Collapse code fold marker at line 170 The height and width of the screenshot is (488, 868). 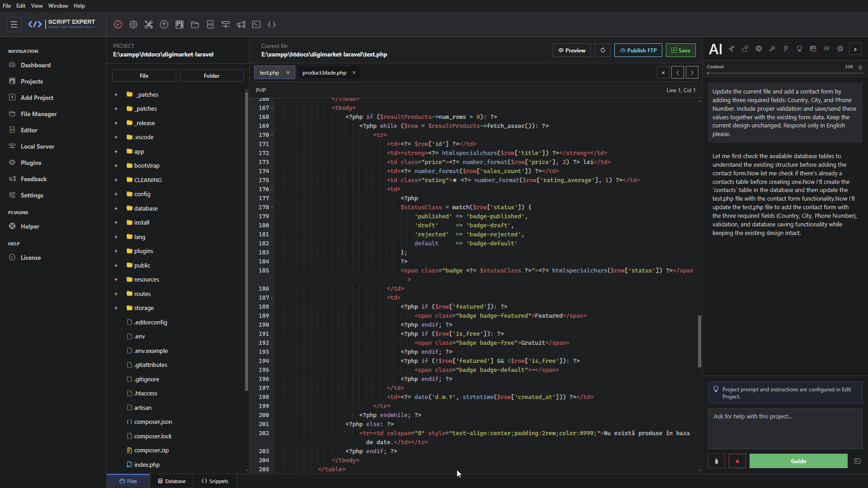tap(272, 135)
